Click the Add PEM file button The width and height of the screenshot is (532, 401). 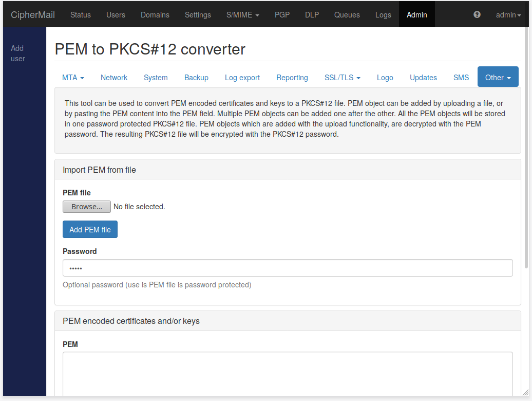(x=90, y=229)
